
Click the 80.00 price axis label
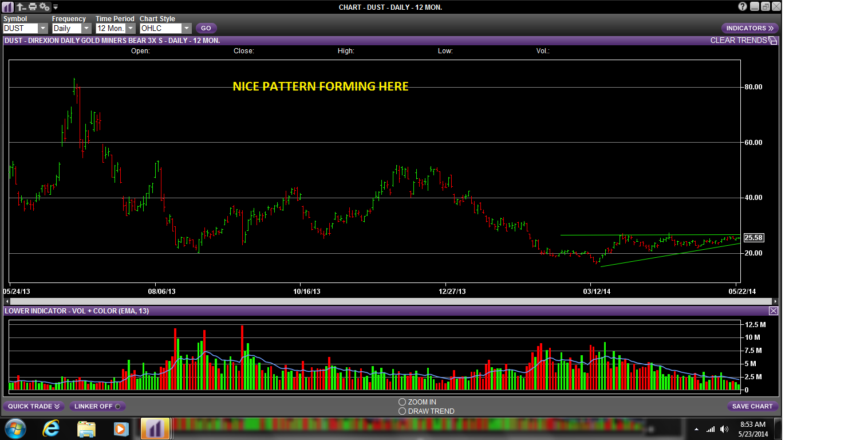click(753, 87)
